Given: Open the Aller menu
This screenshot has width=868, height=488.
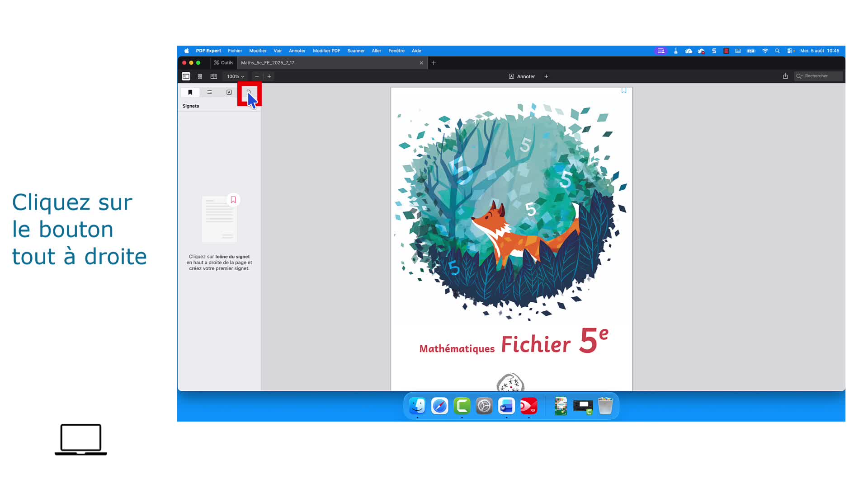Looking at the screenshot, I should click(x=377, y=51).
